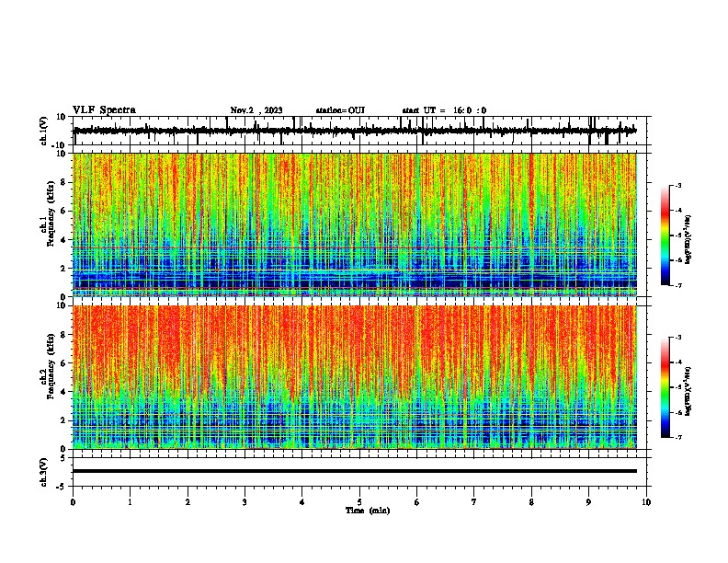Screen dimensions: 728x563
Task: Click time axis tick label "5"
Action: click(359, 502)
